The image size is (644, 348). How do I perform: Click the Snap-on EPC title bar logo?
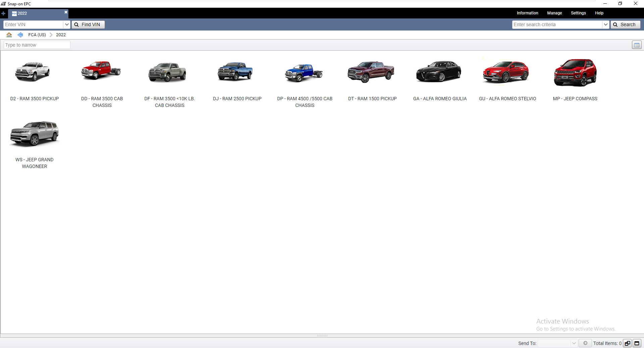tap(3, 4)
